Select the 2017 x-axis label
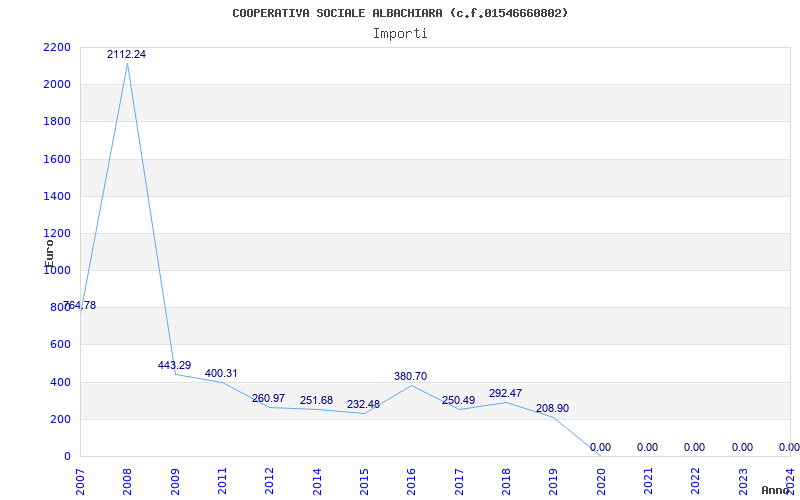 pos(459,482)
